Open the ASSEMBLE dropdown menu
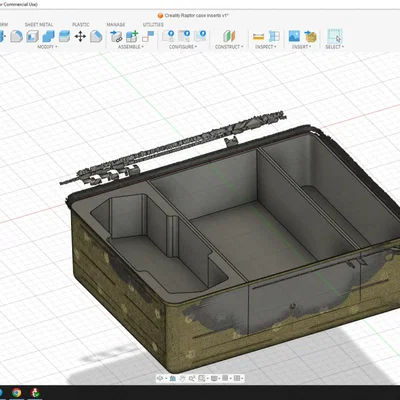The image size is (400, 400). [x=131, y=47]
